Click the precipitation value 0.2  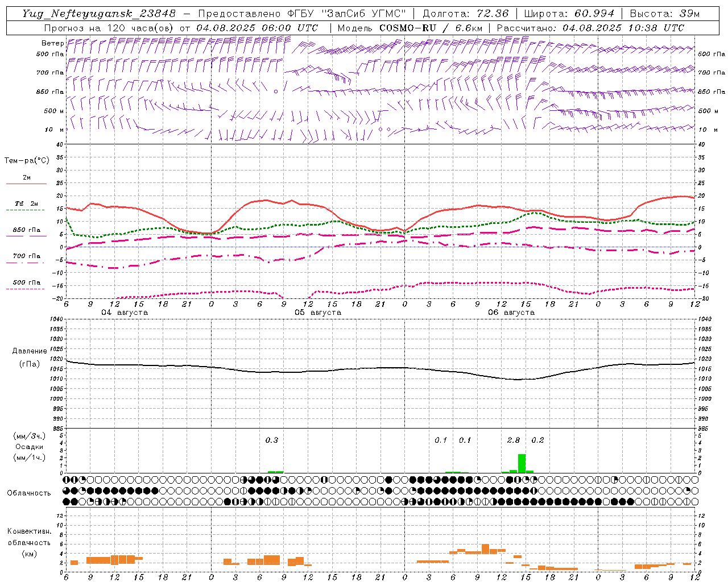tap(537, 440)
